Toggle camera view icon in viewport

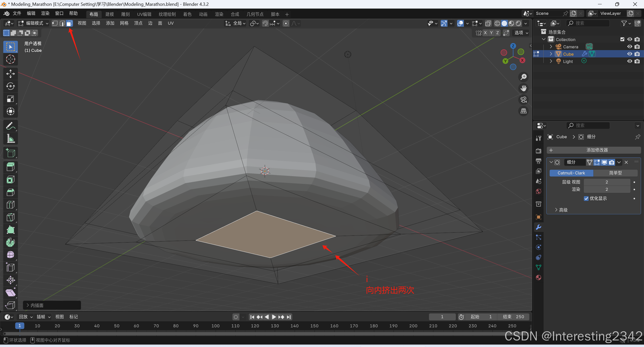pos(524,100)
